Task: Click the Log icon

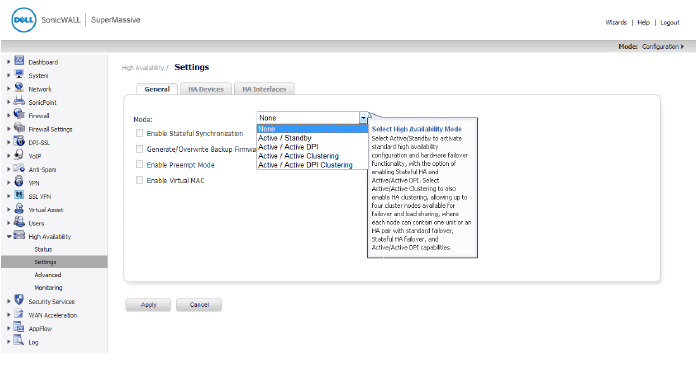Action: [x=19, y=341]
